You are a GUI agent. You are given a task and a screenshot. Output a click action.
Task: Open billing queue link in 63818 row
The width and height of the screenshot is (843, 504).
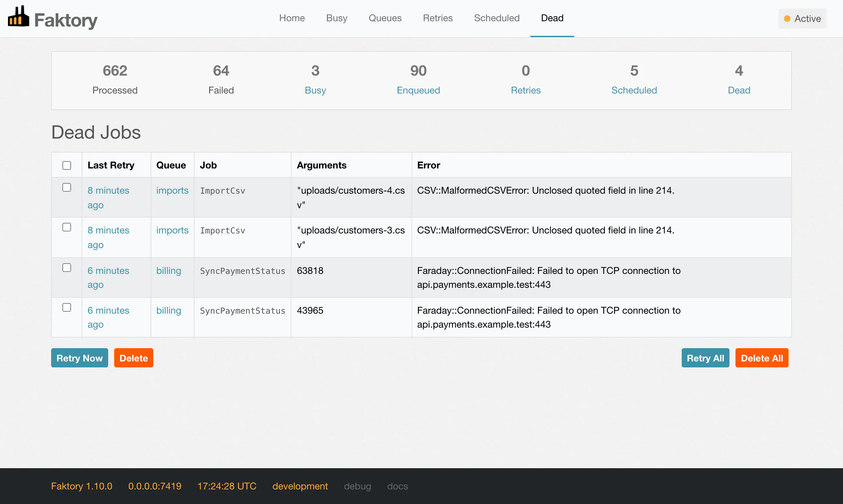point(169,271)
